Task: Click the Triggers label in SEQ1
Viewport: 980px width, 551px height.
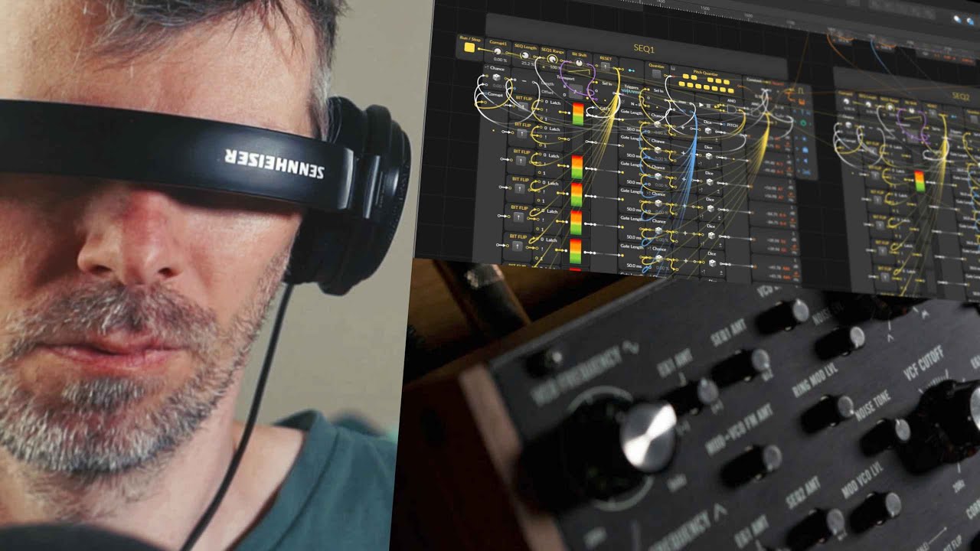Action: tap(632, 87)
